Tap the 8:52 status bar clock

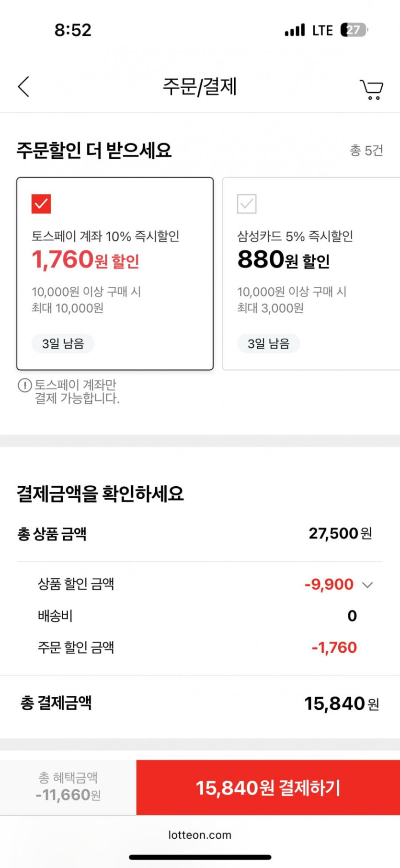click(x=72, y=30)
